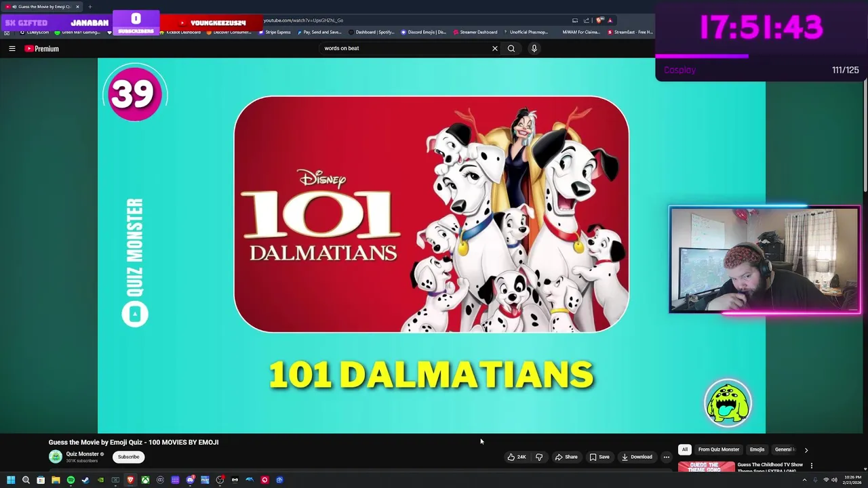The image size is (868, 488).
Task: Open the Windows Start menu
Action: click(x=11, y=480)
